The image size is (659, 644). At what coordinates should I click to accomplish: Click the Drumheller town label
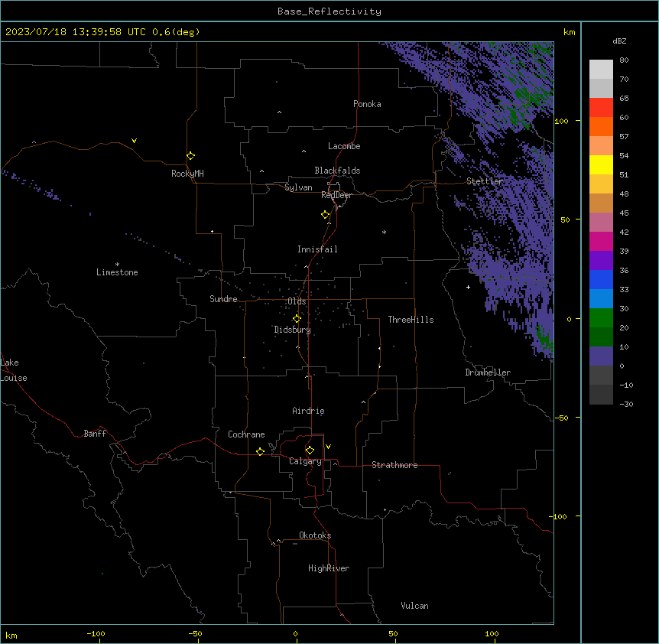coord(488,372)
